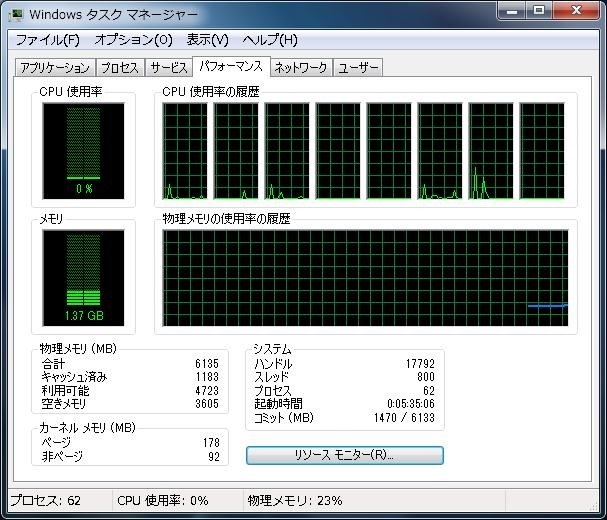This screenshot has height=520, width=607.
Task: Click the CPU 使用率: 0% status bar entry
Action: pyautogui.click(x=163, y=501)
